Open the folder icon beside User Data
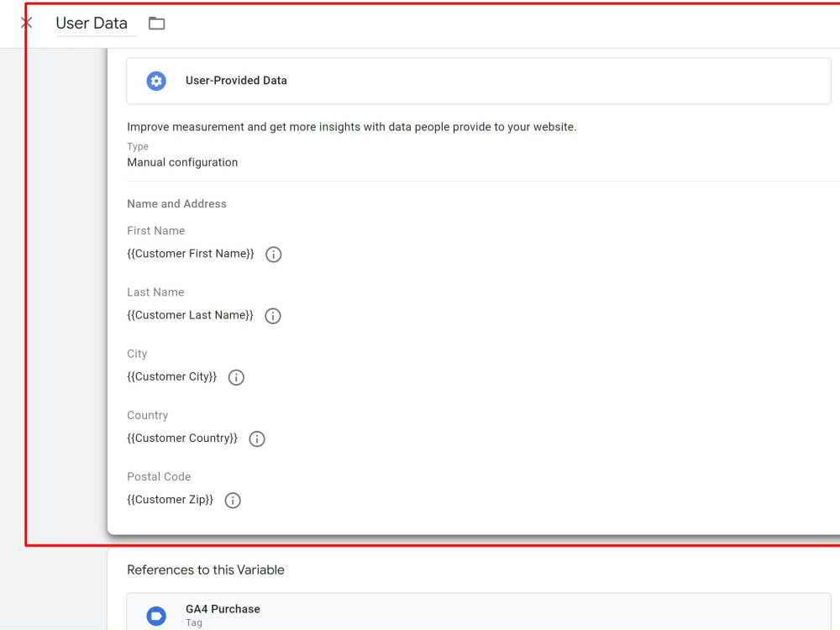The width and height of the screenshot is (840, 630). click(156, 23)
